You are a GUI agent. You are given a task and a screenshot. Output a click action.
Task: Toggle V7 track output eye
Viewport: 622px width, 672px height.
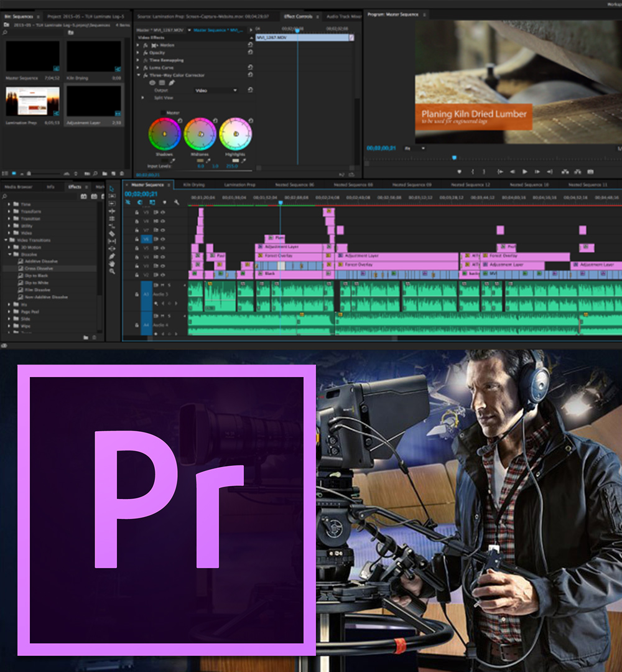163,230
